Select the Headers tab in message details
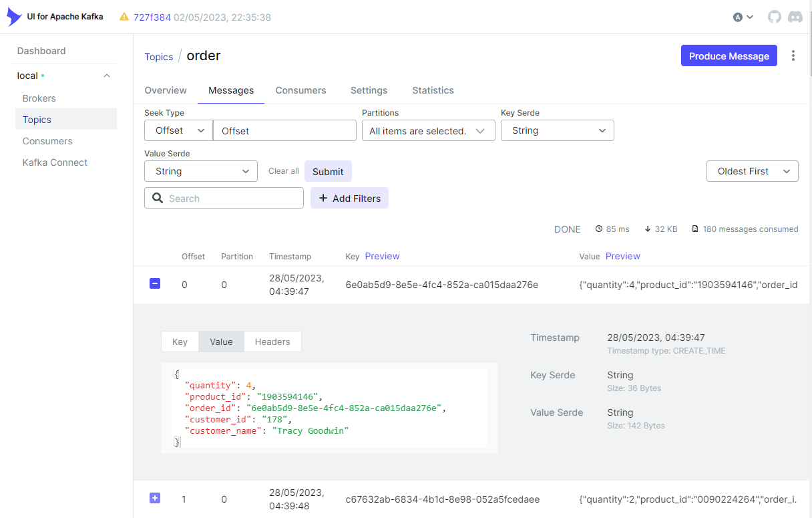 pos(272,342)
